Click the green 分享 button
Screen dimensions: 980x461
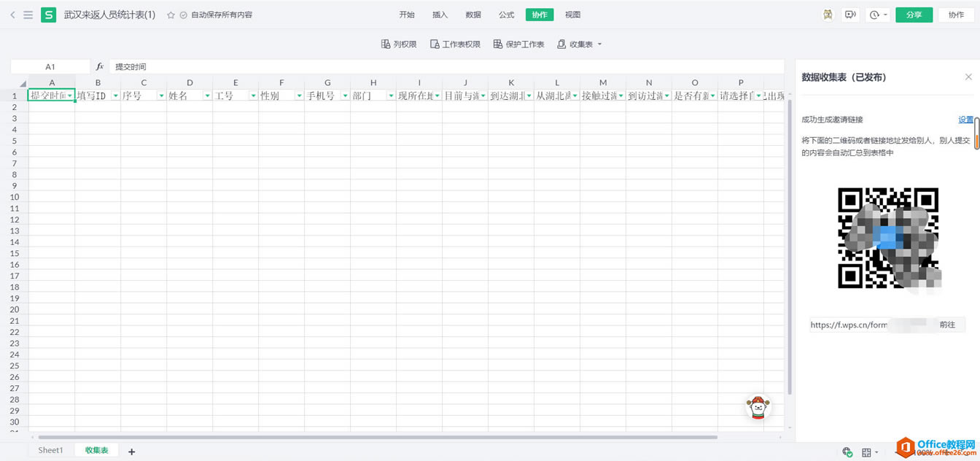914,15
